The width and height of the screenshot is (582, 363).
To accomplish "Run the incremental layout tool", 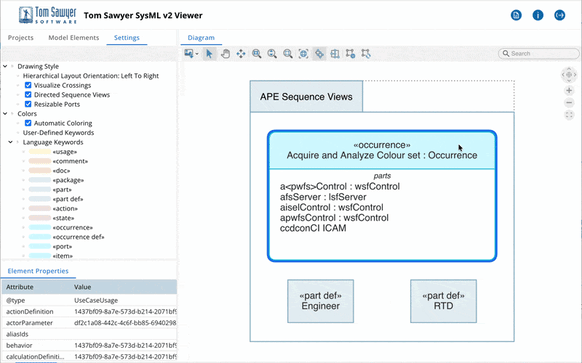I will [366, 54].
